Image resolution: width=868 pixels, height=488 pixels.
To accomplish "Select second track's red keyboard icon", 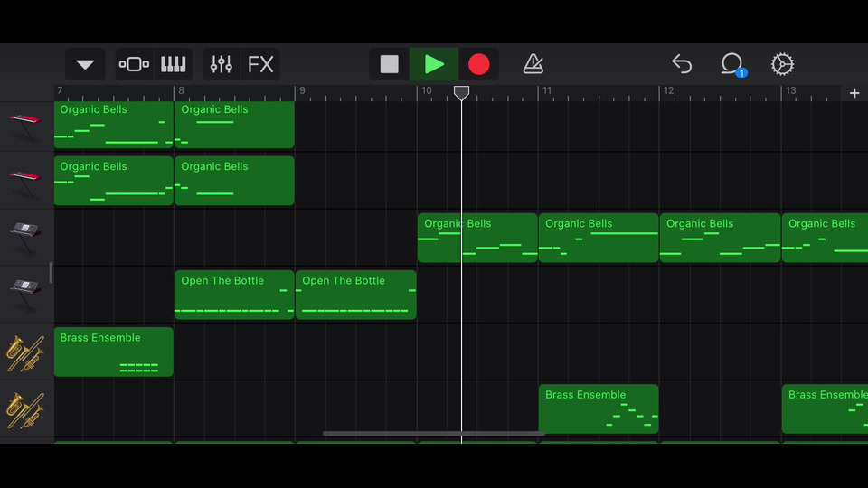I will [25, 183].
